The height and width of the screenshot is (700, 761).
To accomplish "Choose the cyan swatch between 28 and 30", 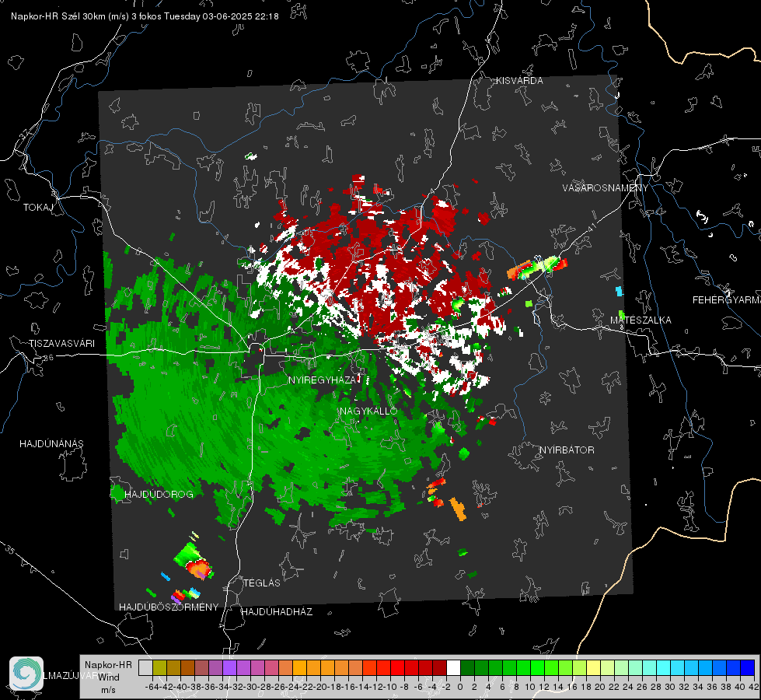I will tap(664, 667).
